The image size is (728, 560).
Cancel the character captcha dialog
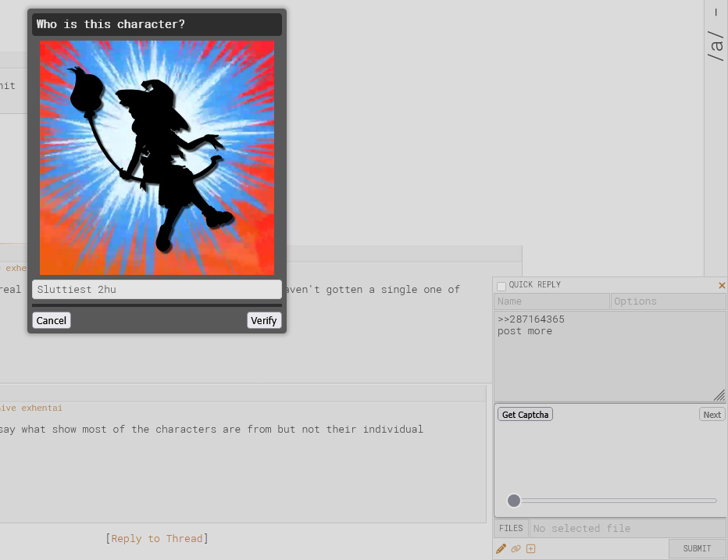[x=52, y=320]
